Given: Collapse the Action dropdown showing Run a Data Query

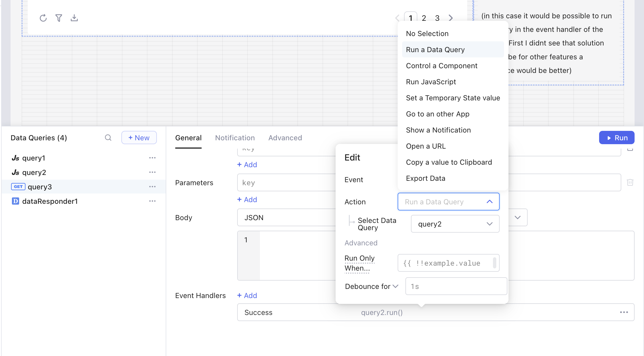Looking at the screenshot, I should 490,202.
